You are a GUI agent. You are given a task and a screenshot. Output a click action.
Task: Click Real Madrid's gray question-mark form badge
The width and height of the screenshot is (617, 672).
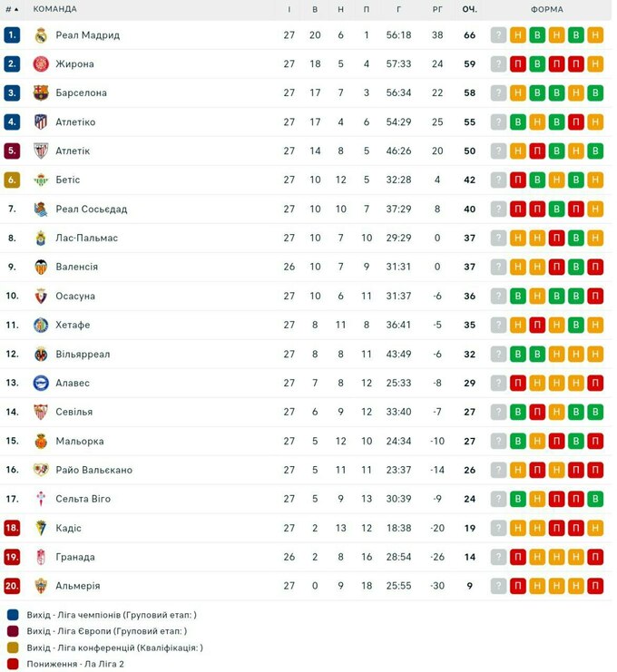click(x=498, y=35)
